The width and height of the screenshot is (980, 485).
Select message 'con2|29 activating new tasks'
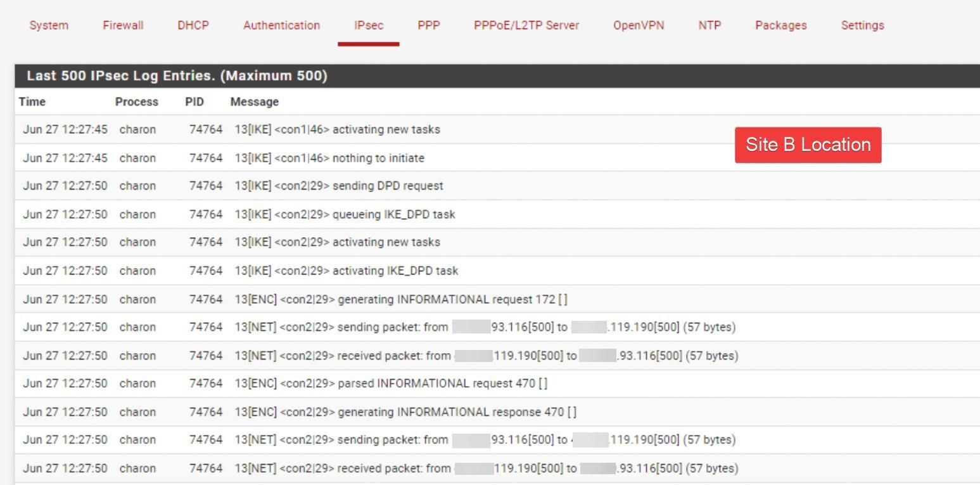coord(338,242)
